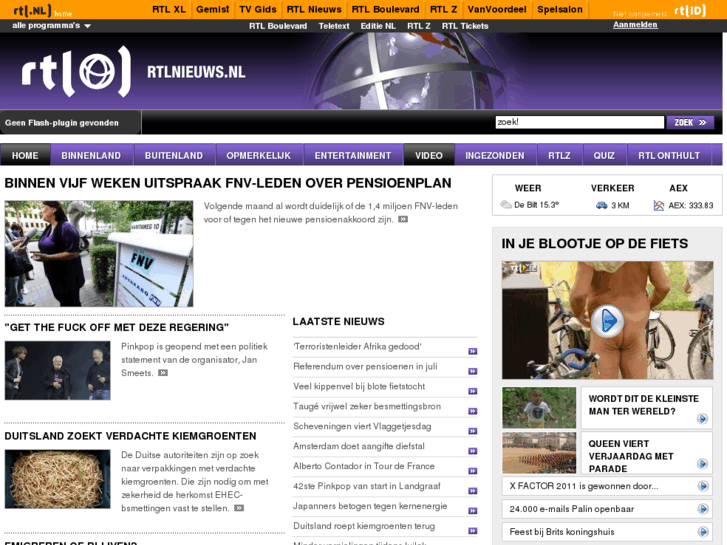Image resolution: width=727 pixels, height=545 pixels.
Task: Switch to the BINNENLAND tab
Action: (91, 155)
